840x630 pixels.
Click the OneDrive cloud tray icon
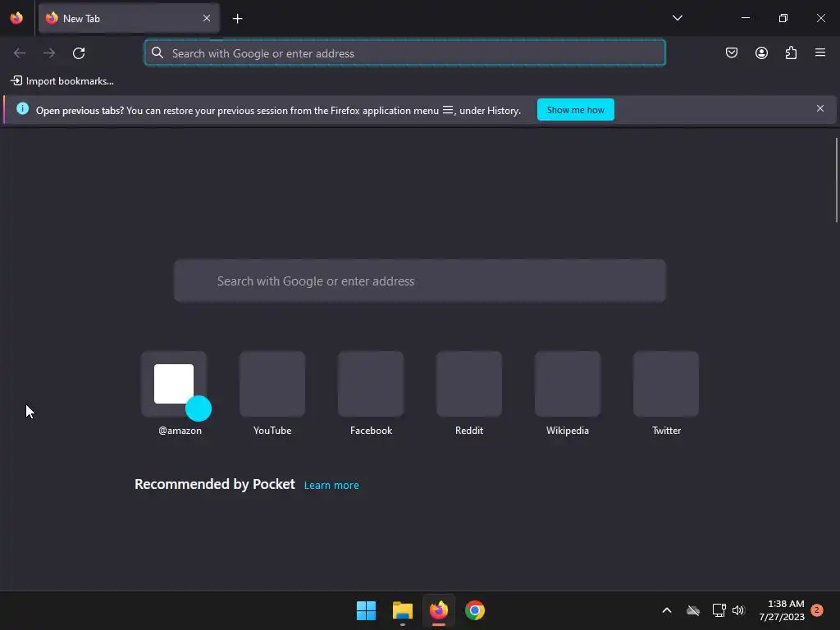point(693,610)
